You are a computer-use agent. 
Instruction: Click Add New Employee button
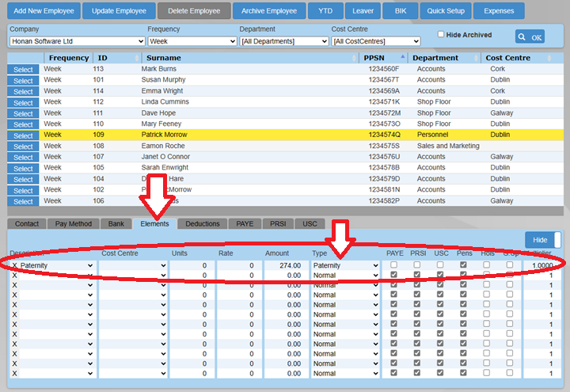[x=44, y=11]
